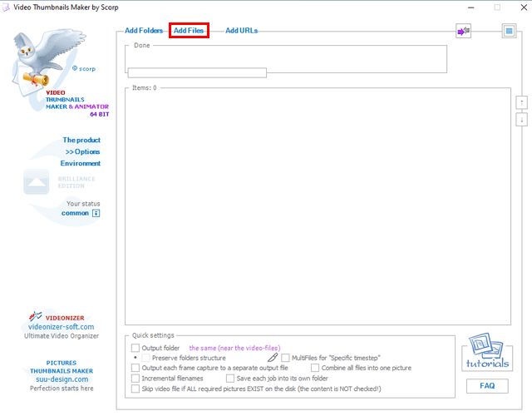Click the progress bar under Done
Screen dimensions: 532x416
tap(197, 72)
